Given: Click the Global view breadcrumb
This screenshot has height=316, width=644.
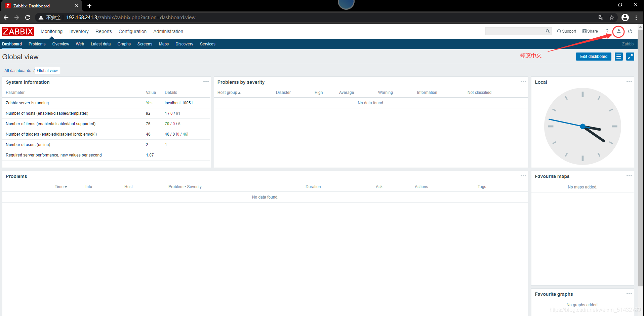Looking at the screenshot, I should click(x=47, y=71).
